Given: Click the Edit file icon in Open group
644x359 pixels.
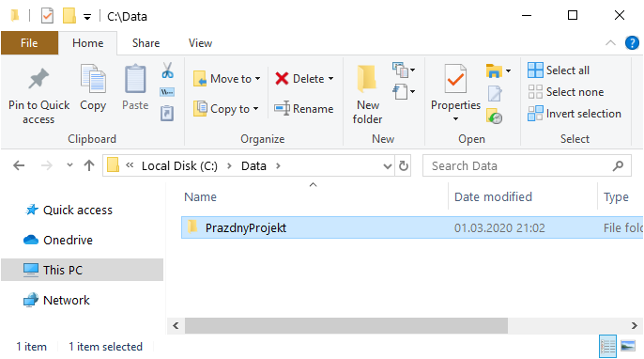Looking at the screenshot, I should tap(495, 93).
